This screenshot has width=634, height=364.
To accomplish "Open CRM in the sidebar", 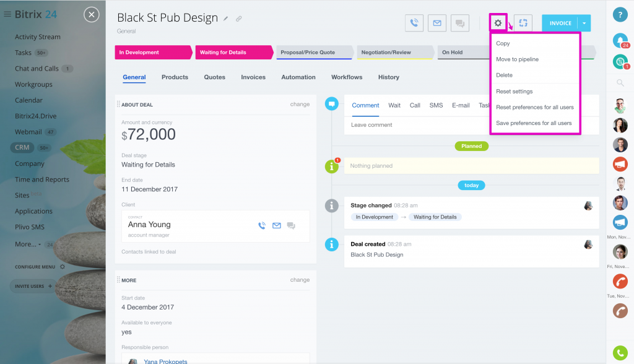I will [22, 147].
